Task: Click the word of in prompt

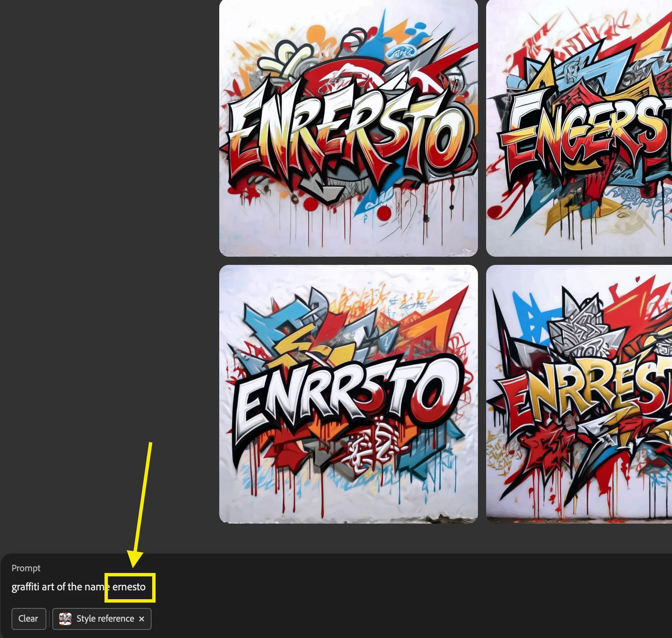Action: (61, 587)
